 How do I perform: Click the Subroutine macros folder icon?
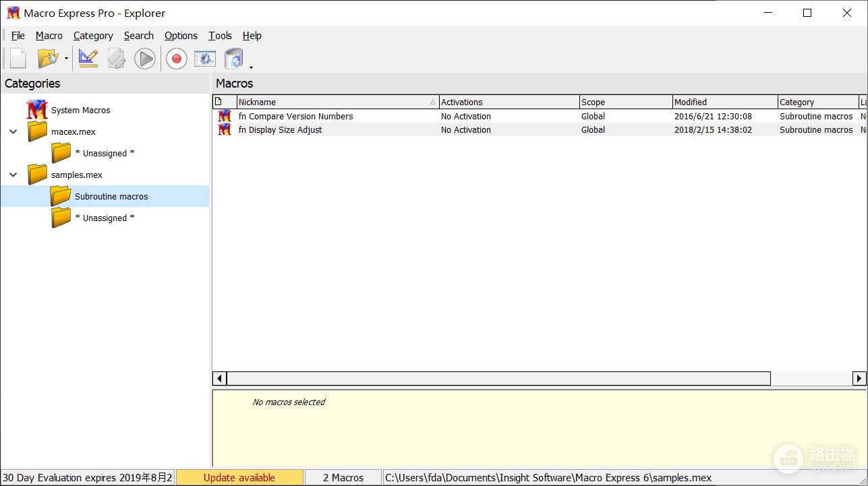click(61, 196)
